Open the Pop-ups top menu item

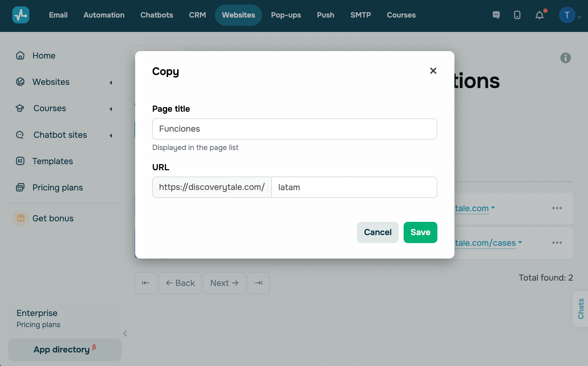coord(286,15)
